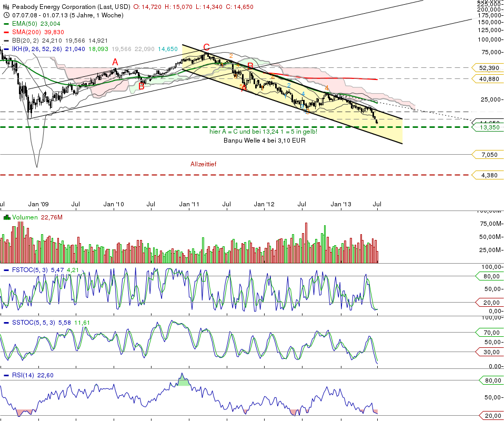Click the EMA(50) 23,004 legend text
This screenshot has height=421, width=504.
pos(36,24)
